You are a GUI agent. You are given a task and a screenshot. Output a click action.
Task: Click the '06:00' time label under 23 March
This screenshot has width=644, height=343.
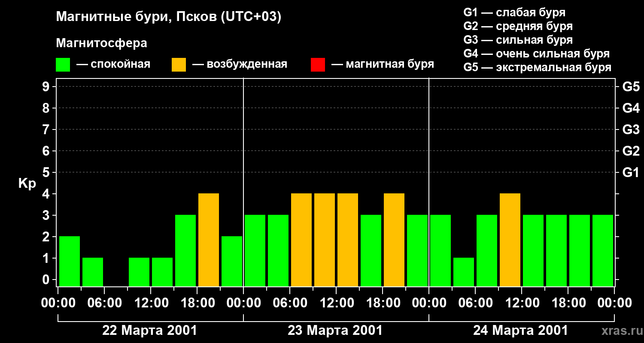pos(290,303)
